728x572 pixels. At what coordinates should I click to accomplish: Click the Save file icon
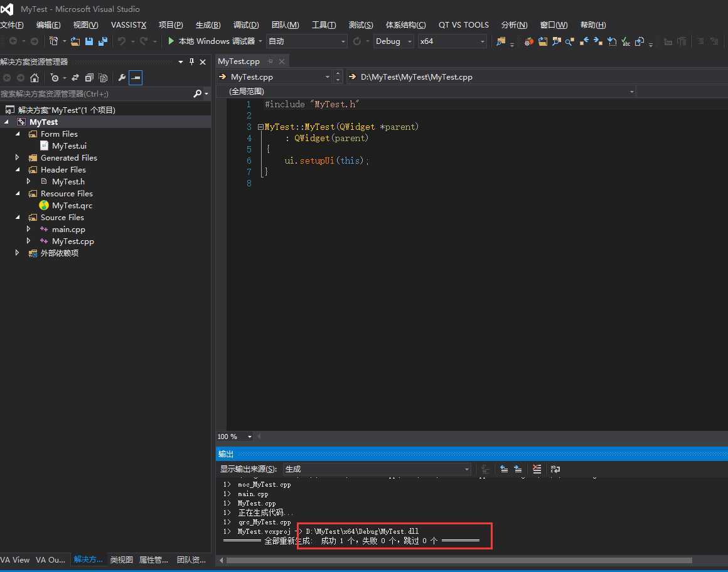(x=89, y=41)
